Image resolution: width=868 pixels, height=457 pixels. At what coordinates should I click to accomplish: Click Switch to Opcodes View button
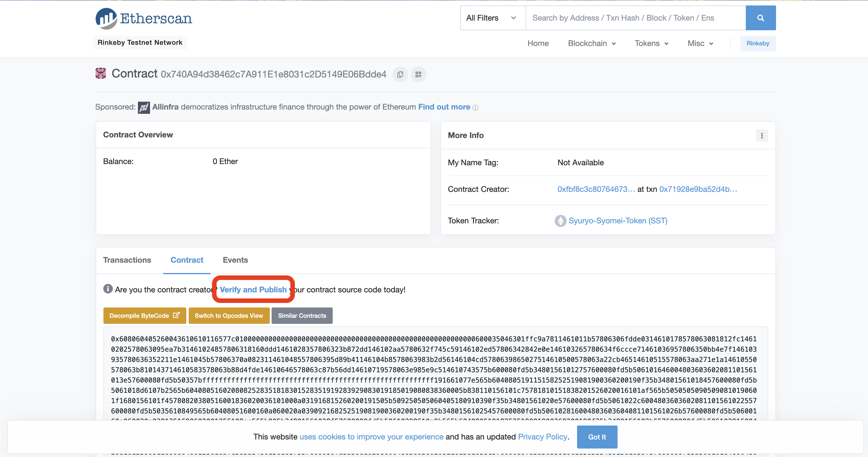[229, 316]
